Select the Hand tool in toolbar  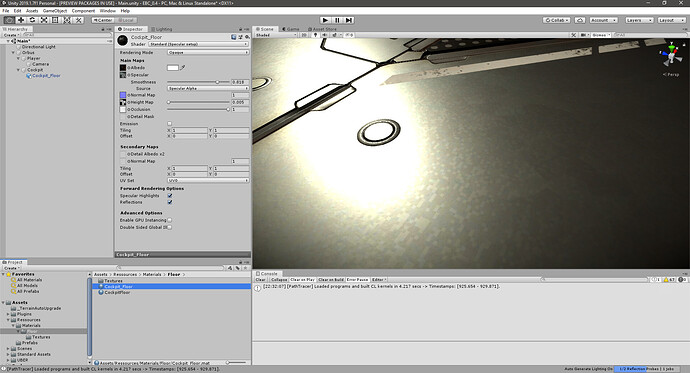9,20
